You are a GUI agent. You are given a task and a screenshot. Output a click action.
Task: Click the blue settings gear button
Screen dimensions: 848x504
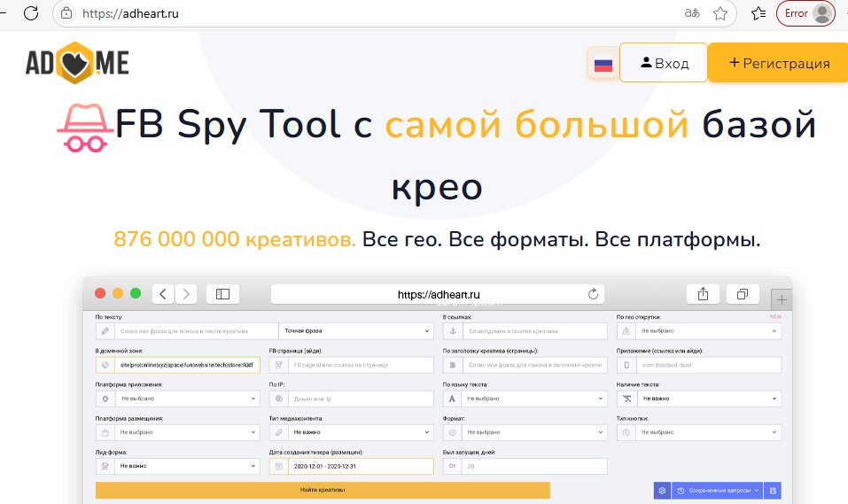point(662,491)
